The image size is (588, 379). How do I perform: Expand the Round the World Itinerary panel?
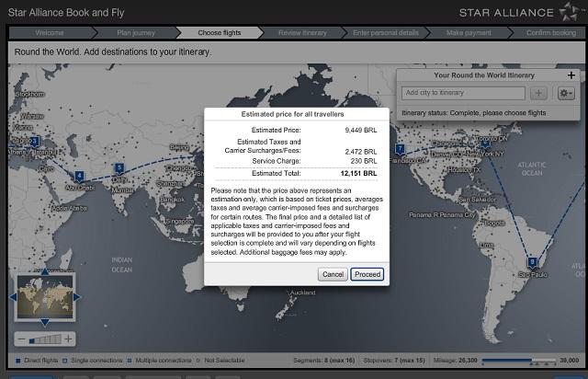click(571, 75)
